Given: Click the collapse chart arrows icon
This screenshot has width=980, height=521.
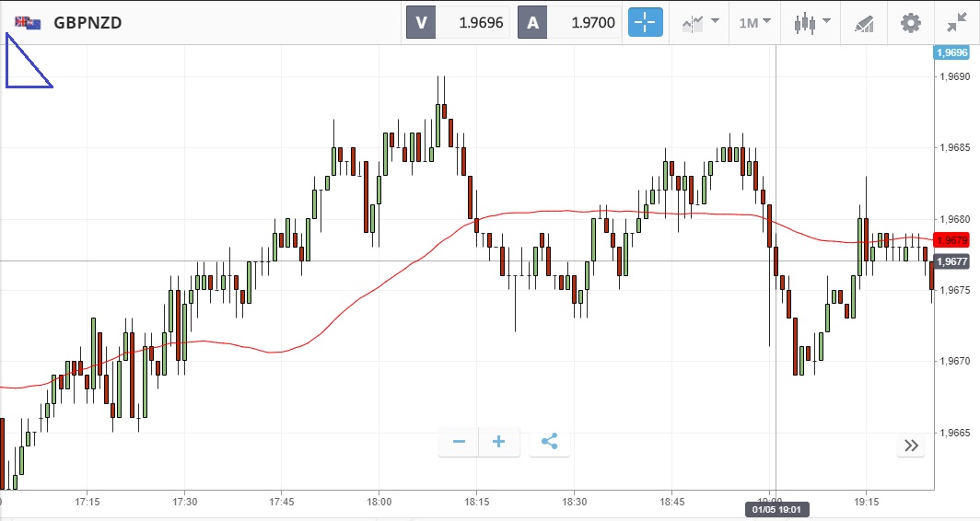Looking at the screenshot, I should click(958, 22).
